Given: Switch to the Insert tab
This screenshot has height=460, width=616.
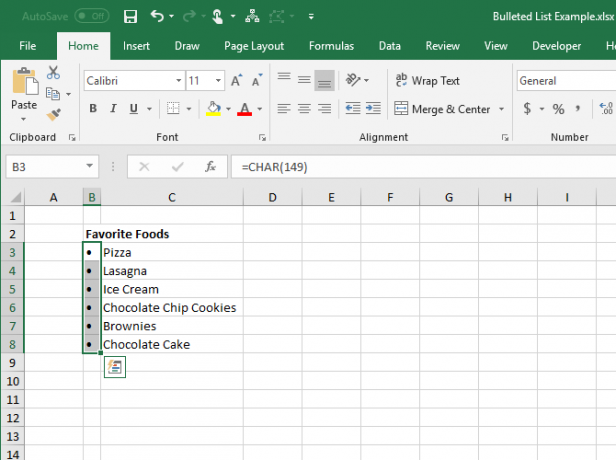Looking at the screenshot, I should click(136, 46).
